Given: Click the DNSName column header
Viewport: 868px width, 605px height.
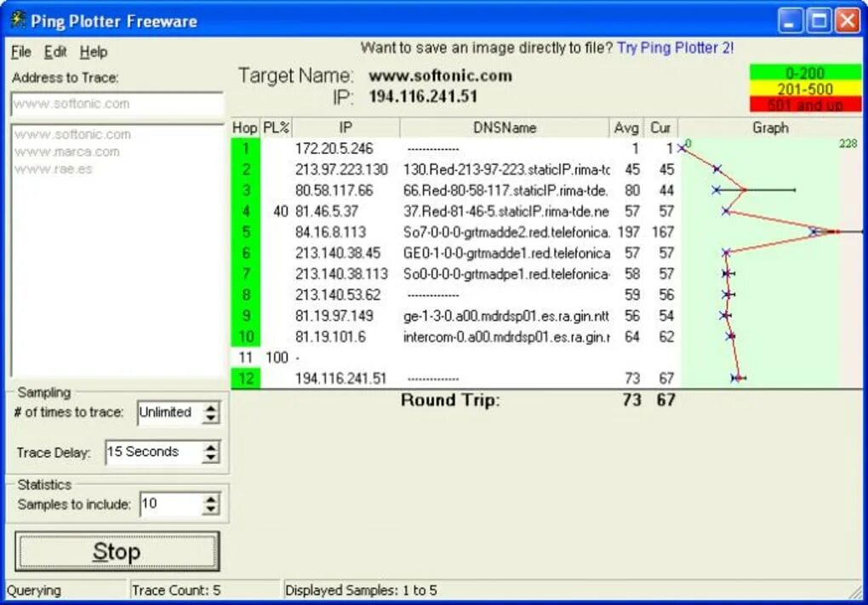Looking at the screenshot, I should click(505, 128).
